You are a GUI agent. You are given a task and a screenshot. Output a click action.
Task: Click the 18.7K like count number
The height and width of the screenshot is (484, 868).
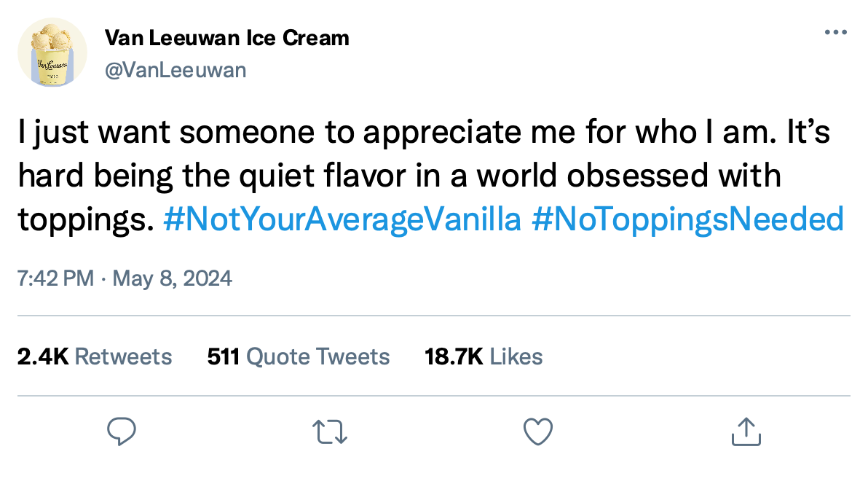454,356
